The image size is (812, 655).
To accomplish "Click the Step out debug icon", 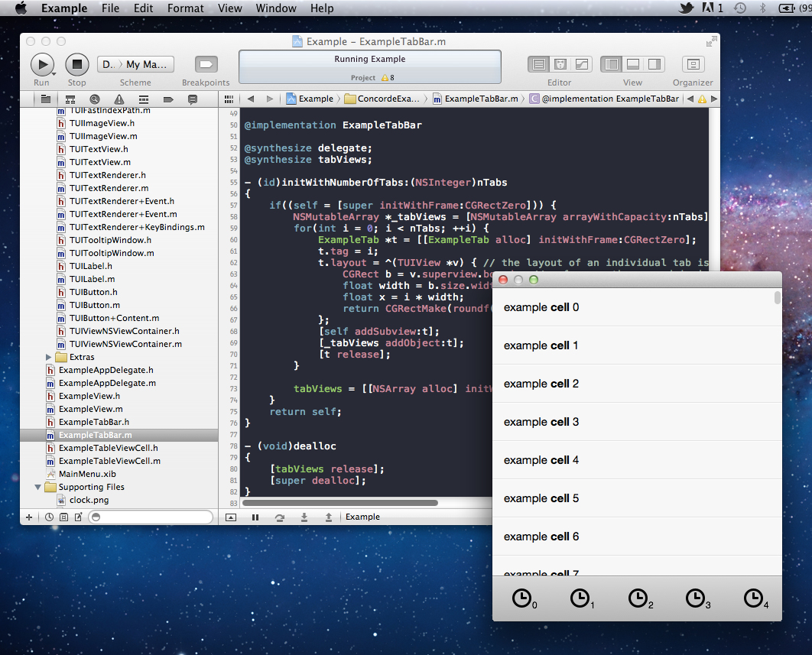I will (x=328, y=517).
